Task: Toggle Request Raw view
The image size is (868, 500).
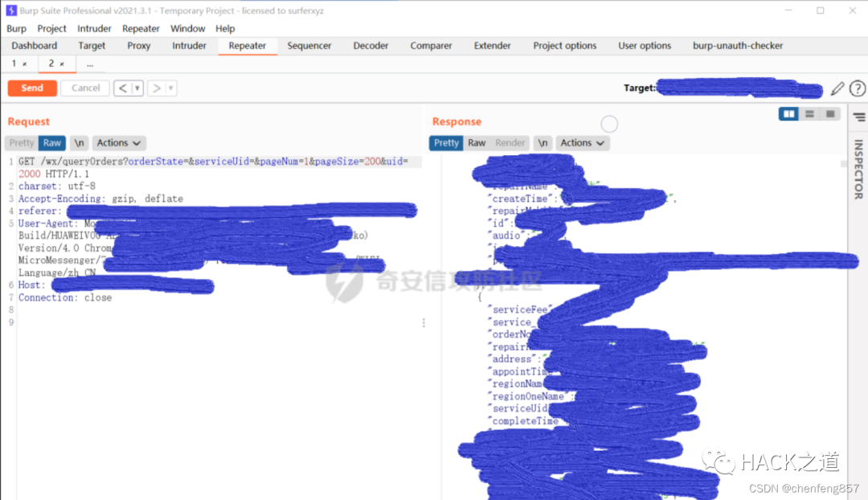Action: pyautogui.click(x=52, y=143)
